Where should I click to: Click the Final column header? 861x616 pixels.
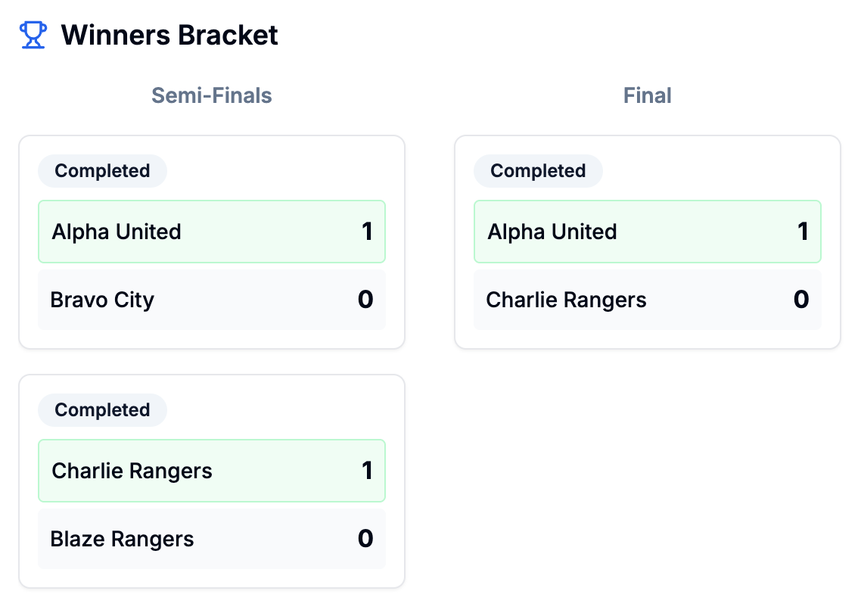[647, 95]
